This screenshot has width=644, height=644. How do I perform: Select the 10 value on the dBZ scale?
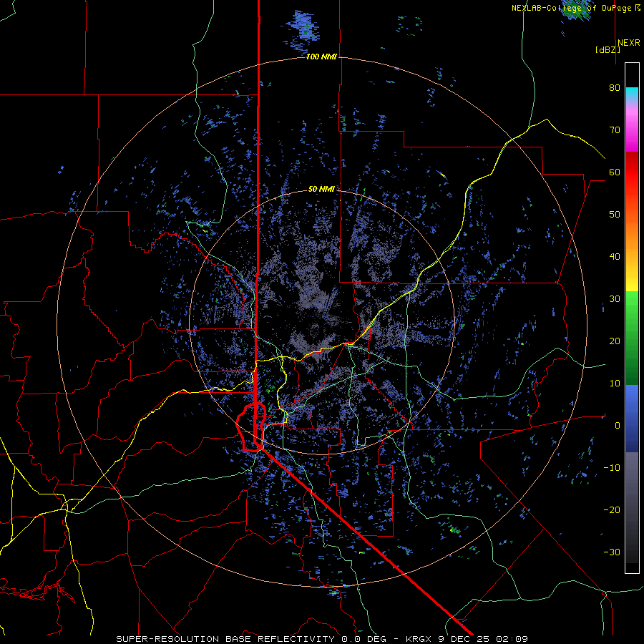point(615,384)
